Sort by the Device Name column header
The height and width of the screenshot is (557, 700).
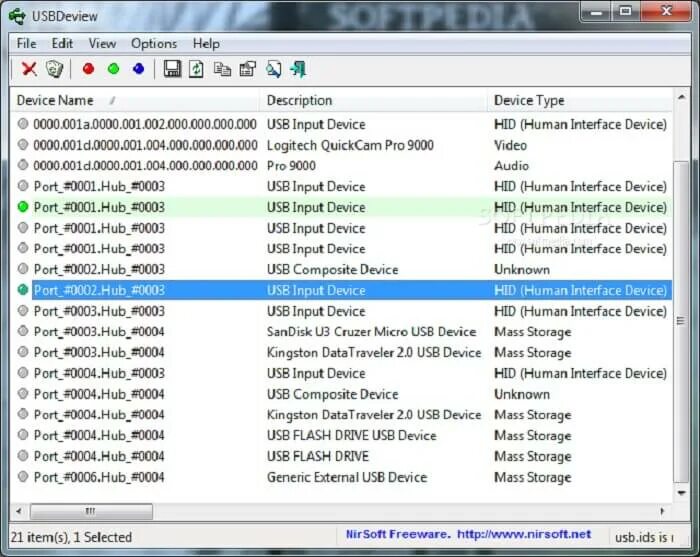click(x=134, y=100)
